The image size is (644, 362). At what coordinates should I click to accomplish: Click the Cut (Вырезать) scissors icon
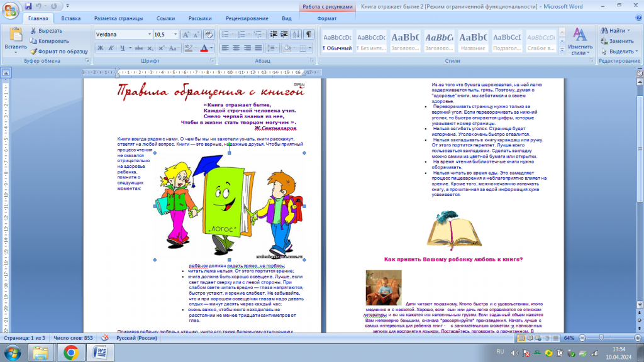34,31
